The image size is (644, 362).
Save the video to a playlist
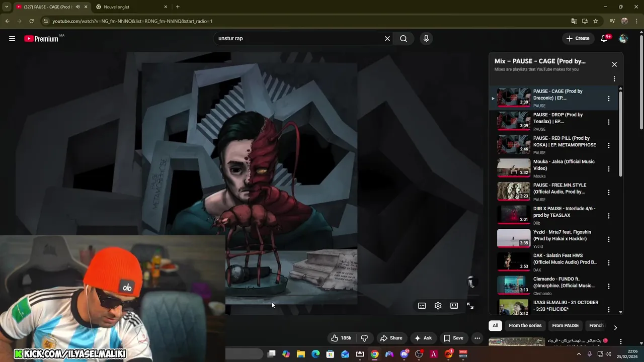453,338
